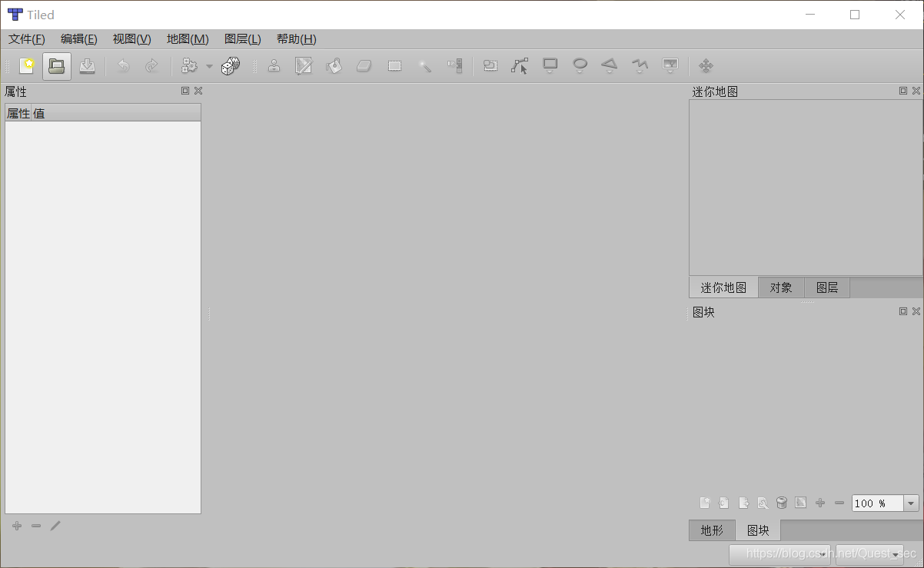Click the 100 % zoom input field
The width and height of the screenshot is (924, 568).
877,503
